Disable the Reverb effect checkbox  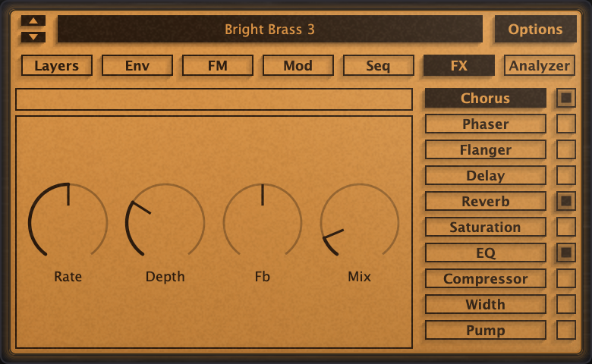pyautogui.click(x=565, y=201)
